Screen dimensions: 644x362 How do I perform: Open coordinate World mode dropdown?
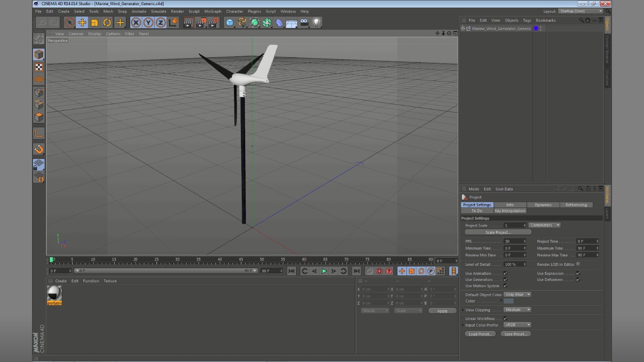[375, 311]
